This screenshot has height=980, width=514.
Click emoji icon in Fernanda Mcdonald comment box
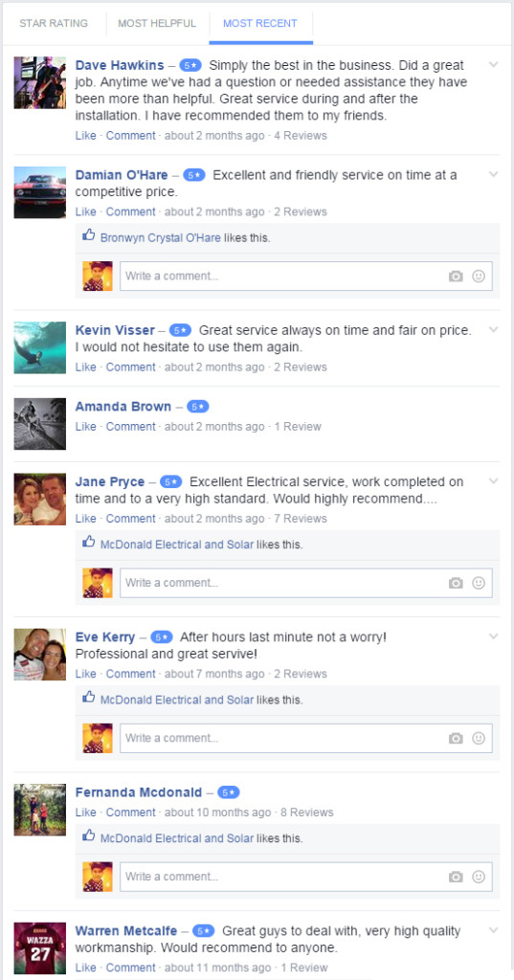[479, 877]
